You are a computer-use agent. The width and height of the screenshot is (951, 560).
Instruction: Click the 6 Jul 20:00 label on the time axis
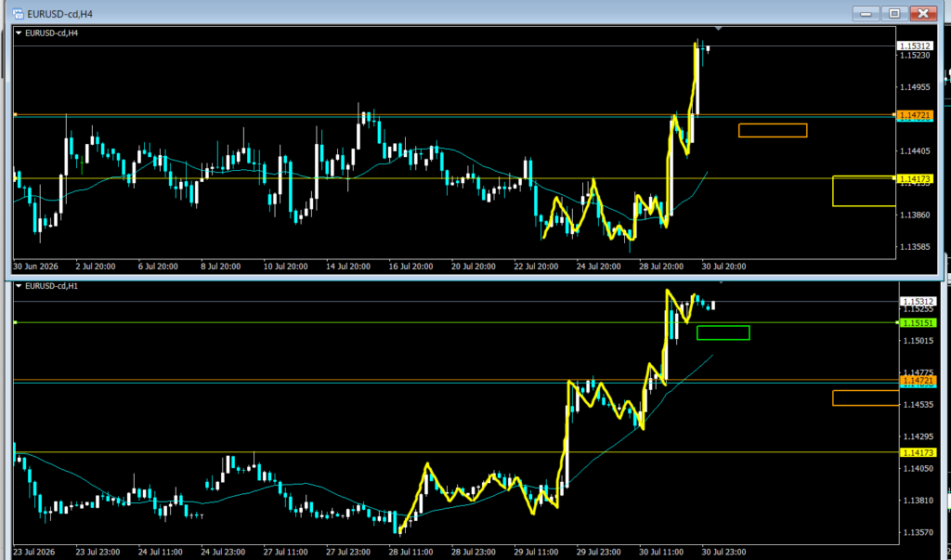pos(158,267)
